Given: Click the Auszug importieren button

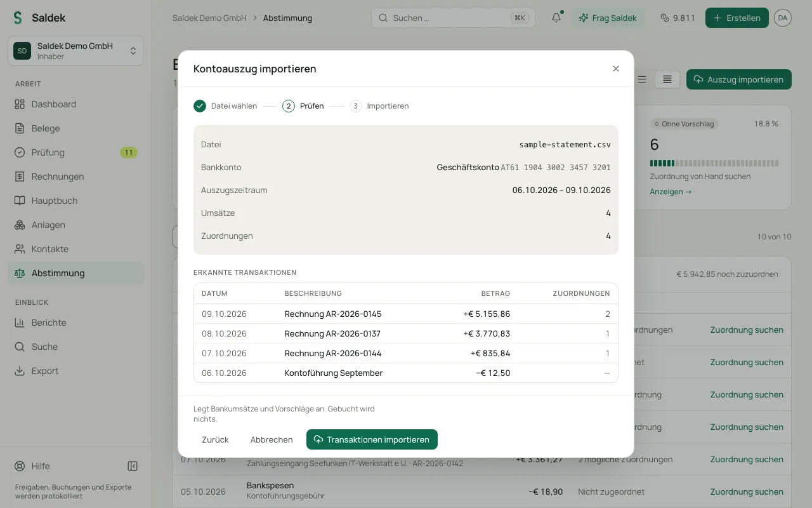Looking at the screenshot, I should [x=739, y=79].
